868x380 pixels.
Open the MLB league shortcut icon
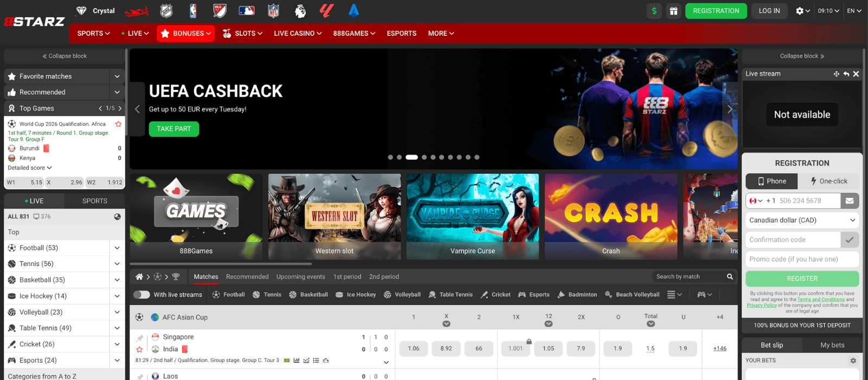[246, 11]
